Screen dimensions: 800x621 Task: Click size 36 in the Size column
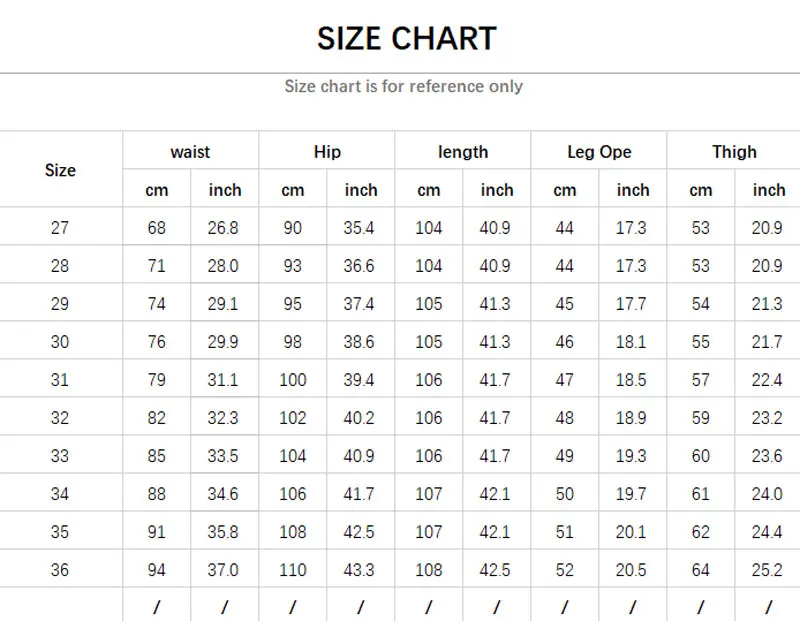point(60,570)
